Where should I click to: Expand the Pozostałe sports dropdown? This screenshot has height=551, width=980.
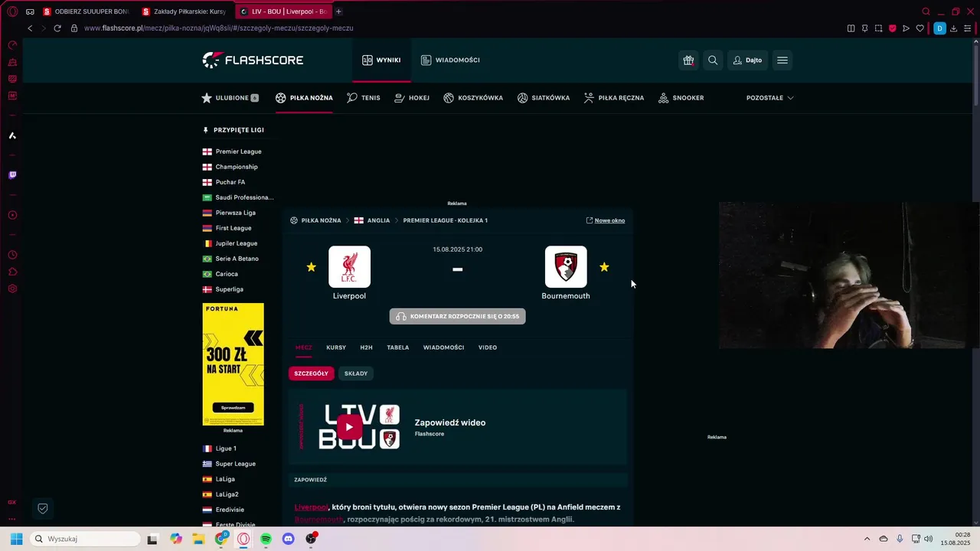tap(769, 98)
